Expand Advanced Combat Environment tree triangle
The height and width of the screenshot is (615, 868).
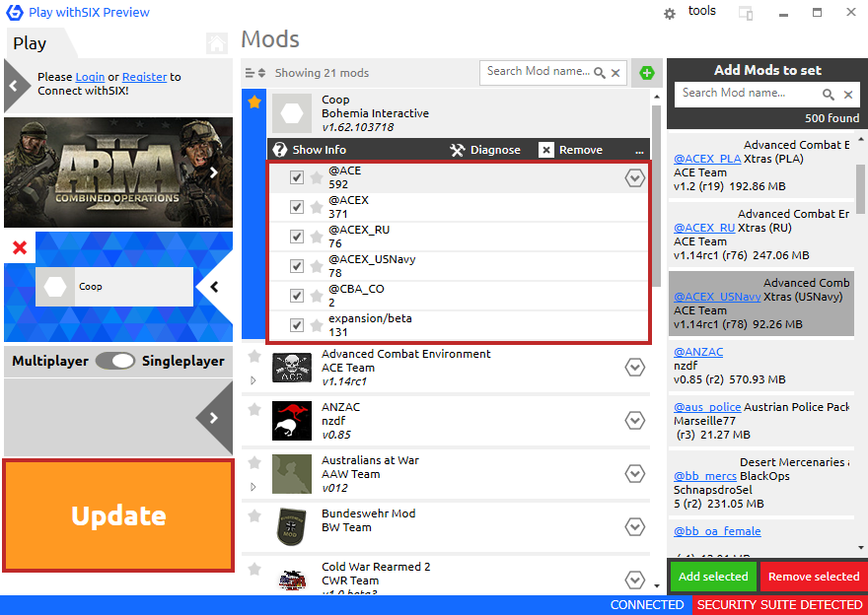253,380
